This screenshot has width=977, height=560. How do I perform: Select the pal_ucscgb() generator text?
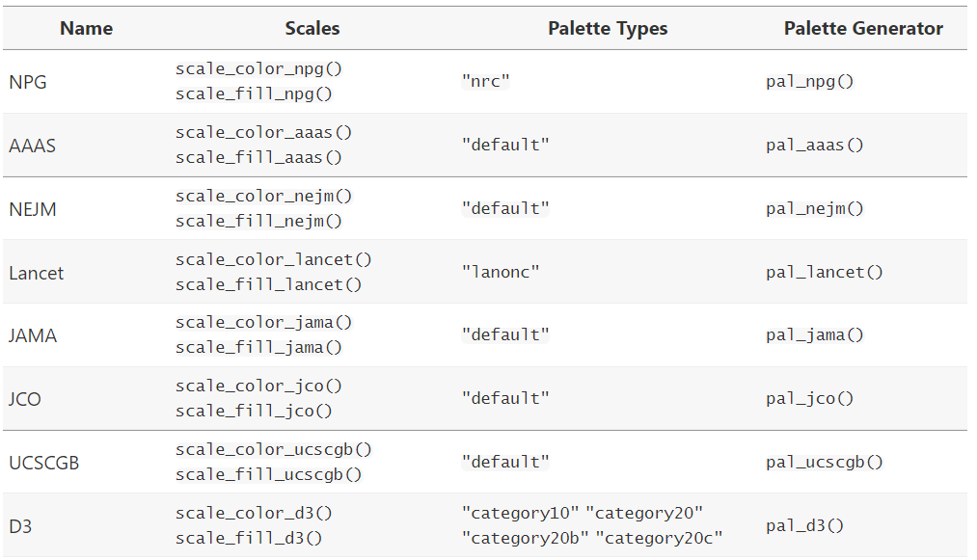pos(825,462)
